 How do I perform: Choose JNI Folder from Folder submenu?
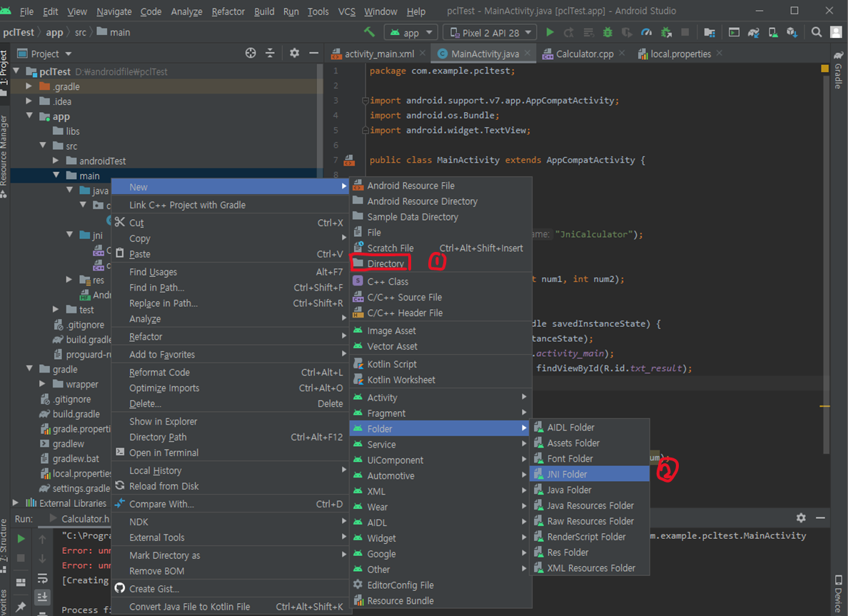[x=589, y=474]
